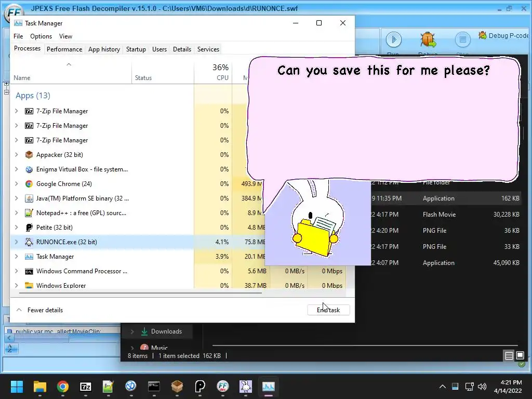Open Task Manager View menu
532x399 pixels.
(65, 36)
